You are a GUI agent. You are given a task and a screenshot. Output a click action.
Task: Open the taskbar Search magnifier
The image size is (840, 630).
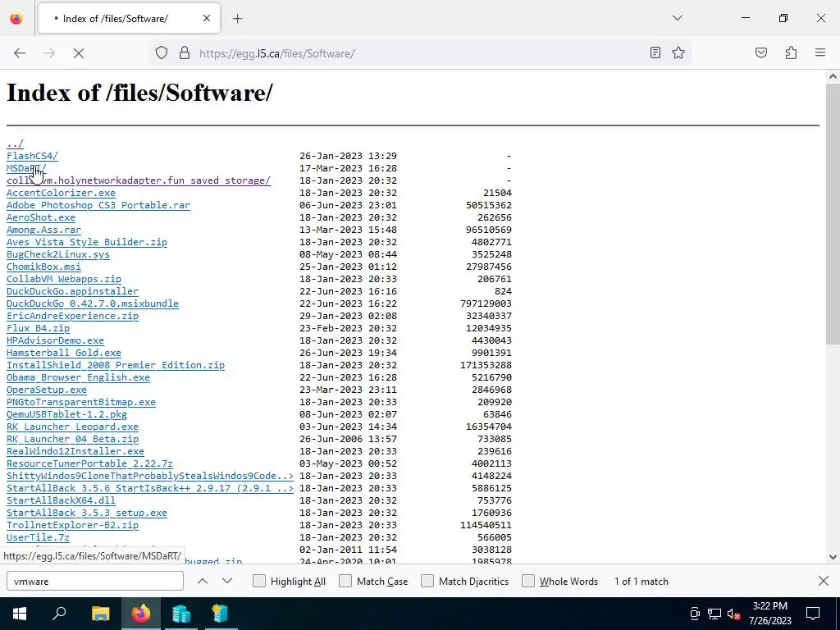click(59, 614)
